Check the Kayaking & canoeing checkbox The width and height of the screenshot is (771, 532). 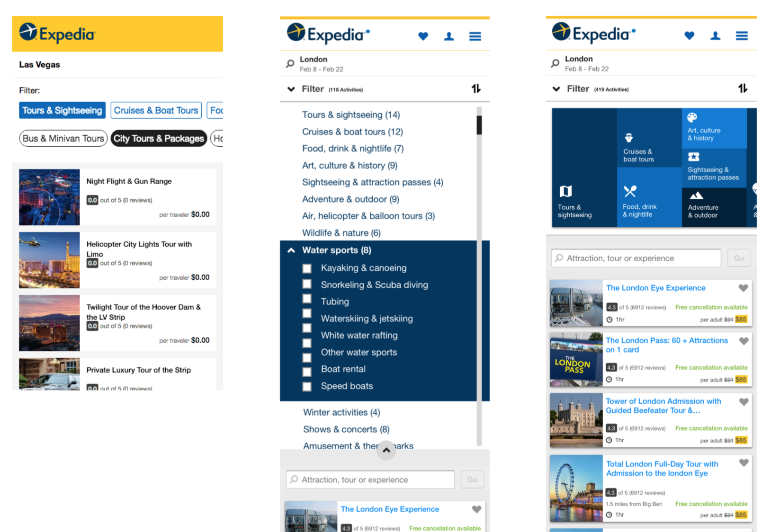[307, 268]
